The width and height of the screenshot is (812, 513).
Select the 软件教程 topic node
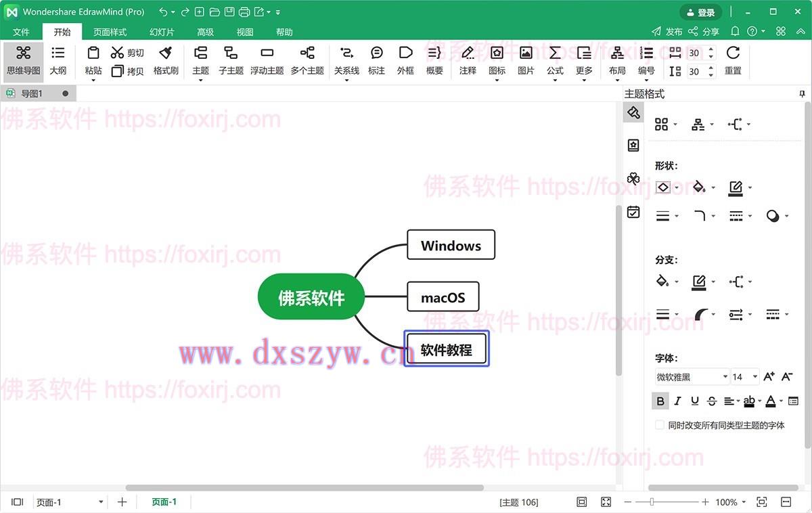point(447,349)
